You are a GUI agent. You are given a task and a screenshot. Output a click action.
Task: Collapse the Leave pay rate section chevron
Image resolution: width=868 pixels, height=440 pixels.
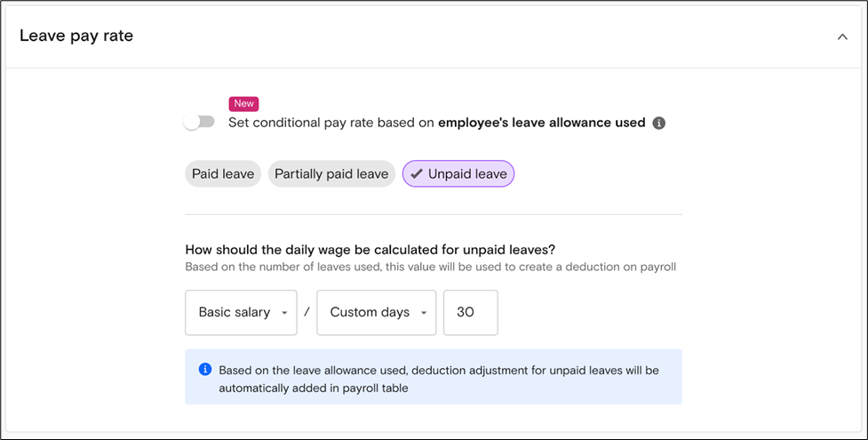[x=842, y=37]
